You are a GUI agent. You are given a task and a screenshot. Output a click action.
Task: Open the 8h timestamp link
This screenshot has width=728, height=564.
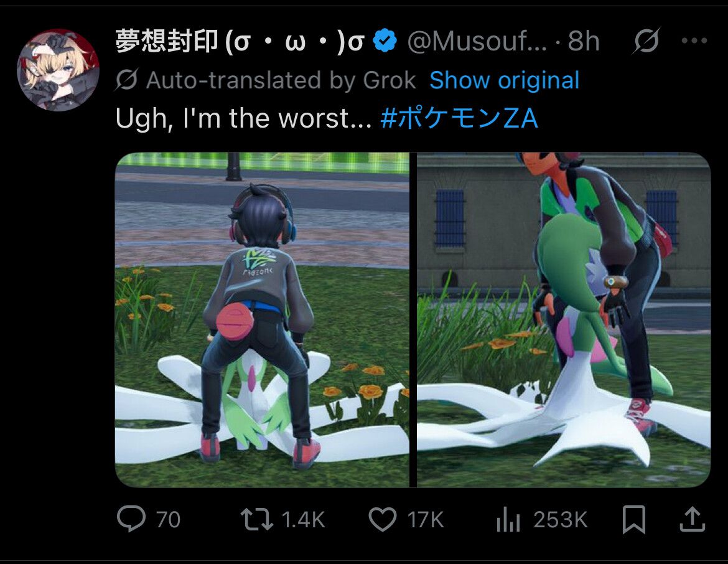point(584,41)
